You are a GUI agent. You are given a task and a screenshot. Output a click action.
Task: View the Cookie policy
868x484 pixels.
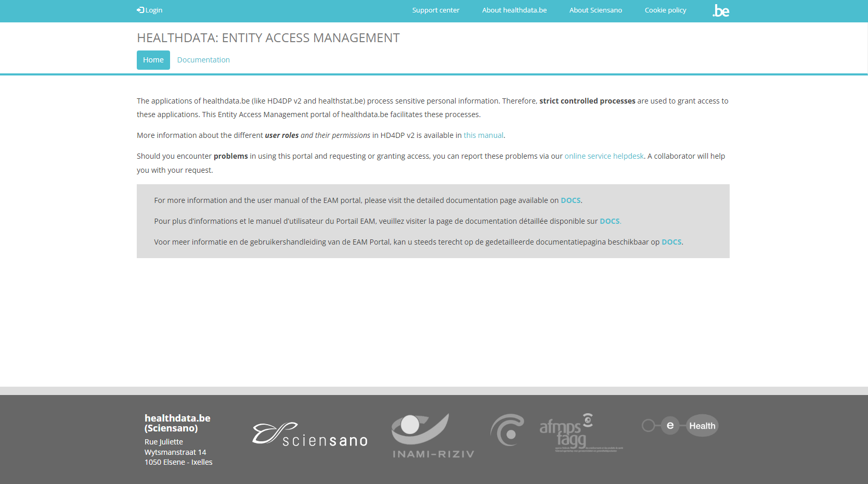[665, 10]
